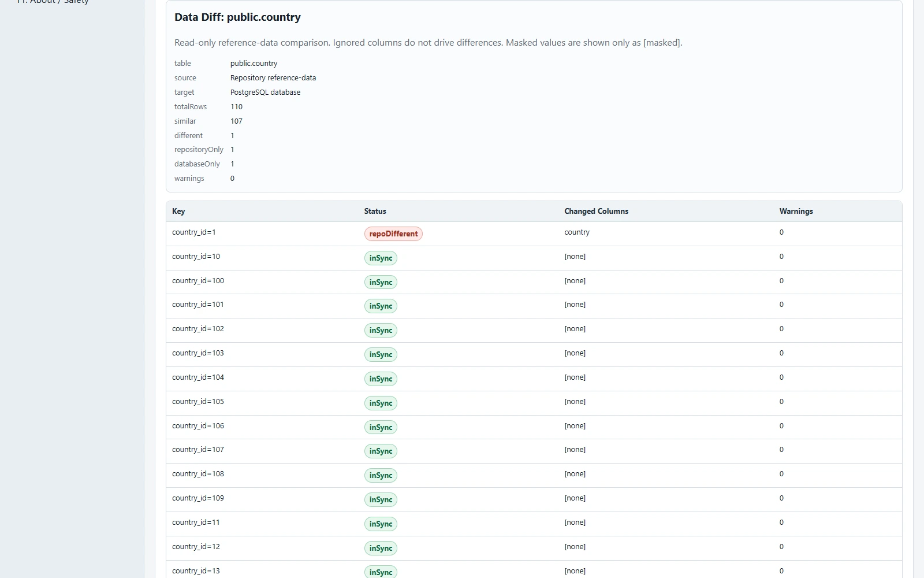
Task: Click warnings count for country_id=106
Action: pos(781,426)
